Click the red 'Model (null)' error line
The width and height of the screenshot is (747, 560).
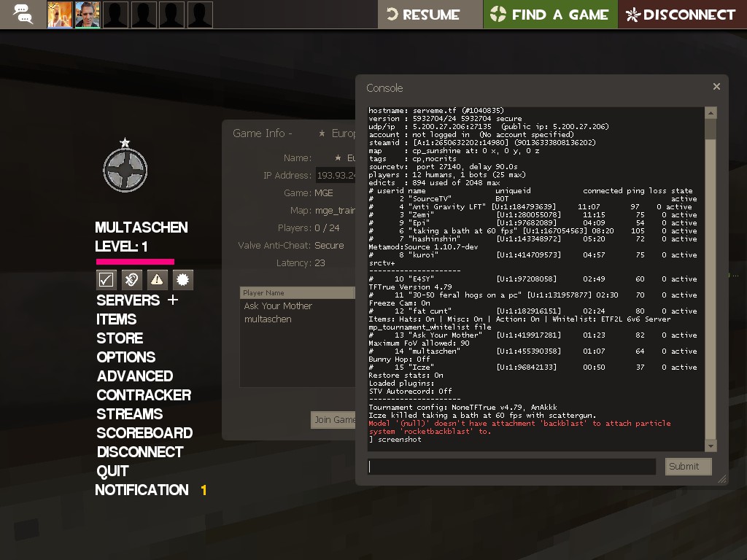pos(519,427)
